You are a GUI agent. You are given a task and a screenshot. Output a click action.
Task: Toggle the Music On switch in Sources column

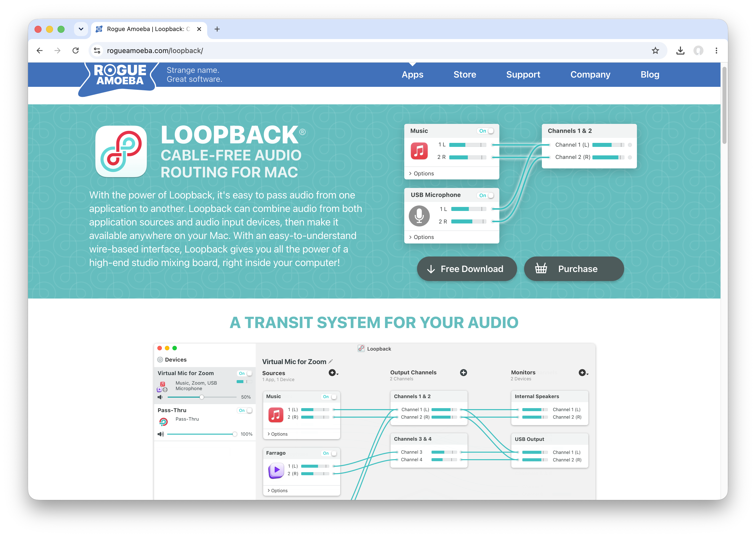(x=329, y=397)
